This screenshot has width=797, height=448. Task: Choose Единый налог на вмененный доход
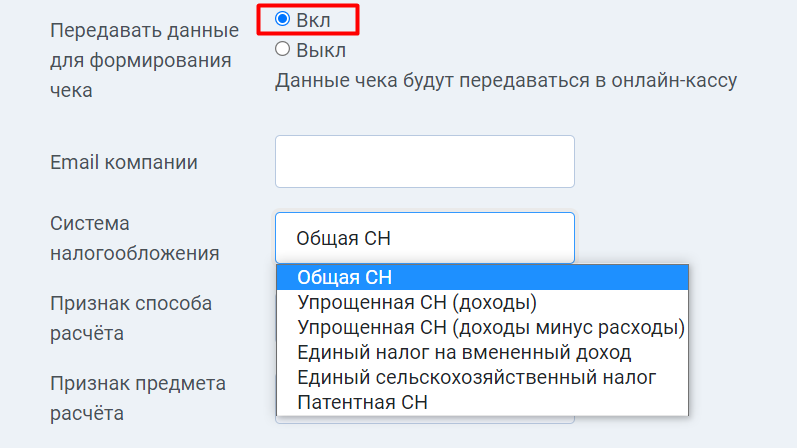pos(482,352)
